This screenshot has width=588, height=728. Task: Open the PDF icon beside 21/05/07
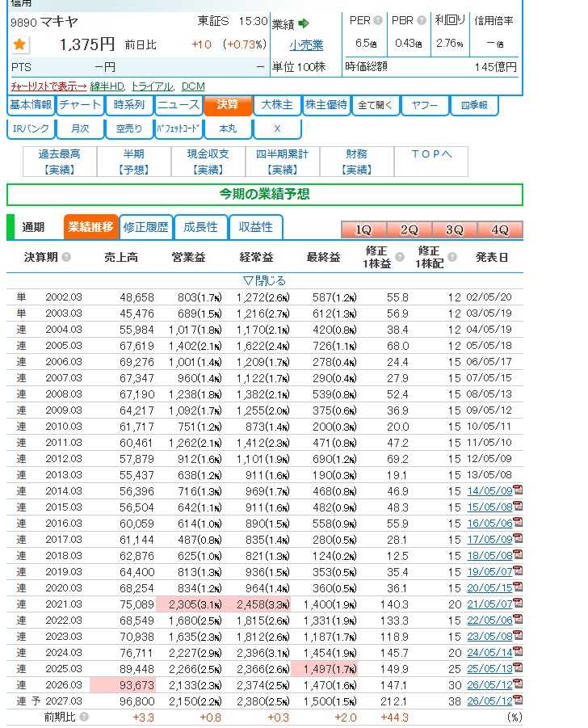point(518,603)
